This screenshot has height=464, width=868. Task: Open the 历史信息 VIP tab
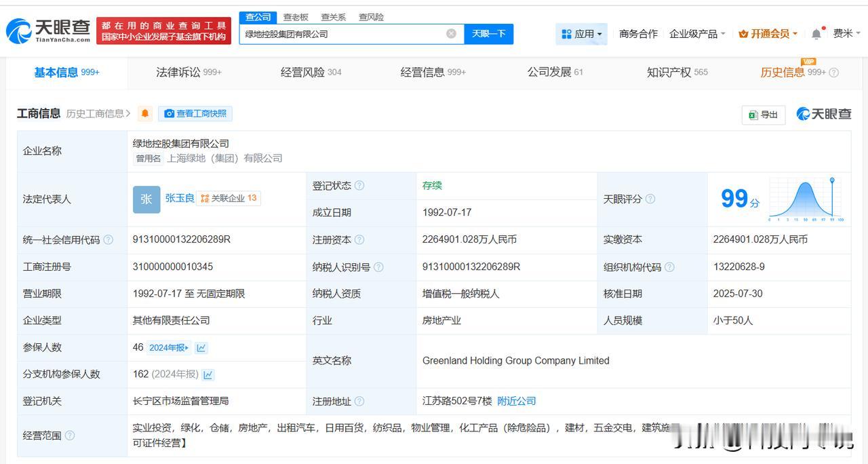tap(793, 73)
